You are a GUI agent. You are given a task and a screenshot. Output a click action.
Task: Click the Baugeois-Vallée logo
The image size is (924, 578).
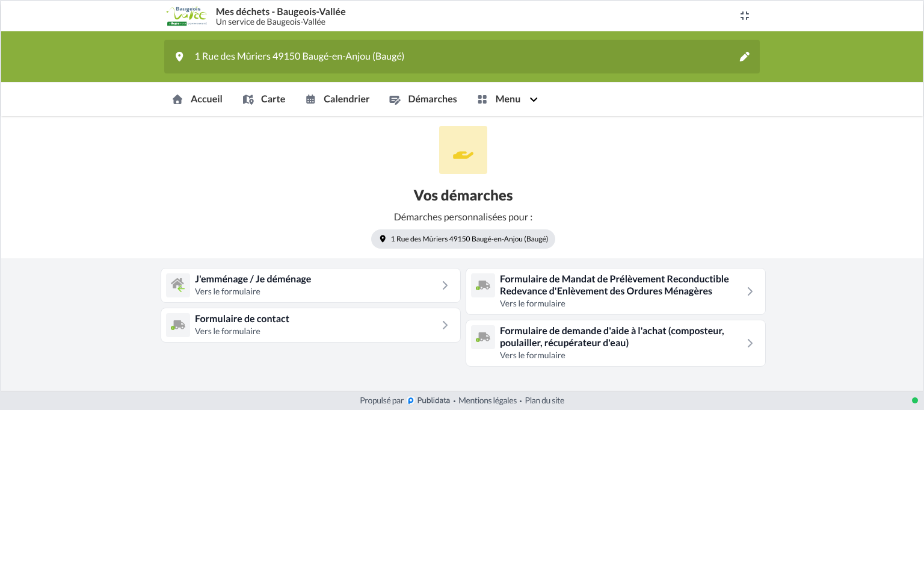tap(186, 16)
